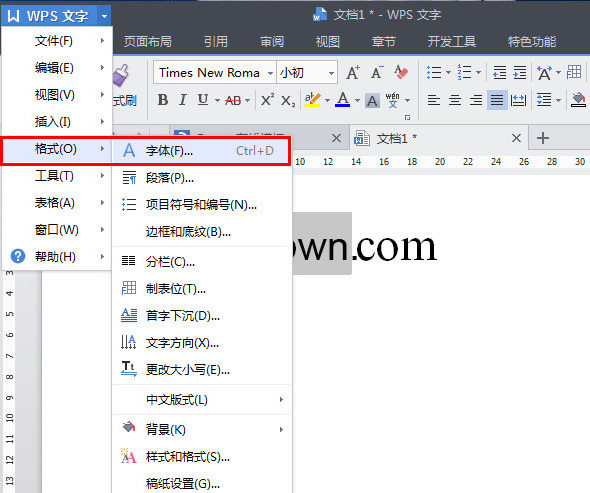
Task: Choose 文字方向(X)... option
Action: point(202,343)
